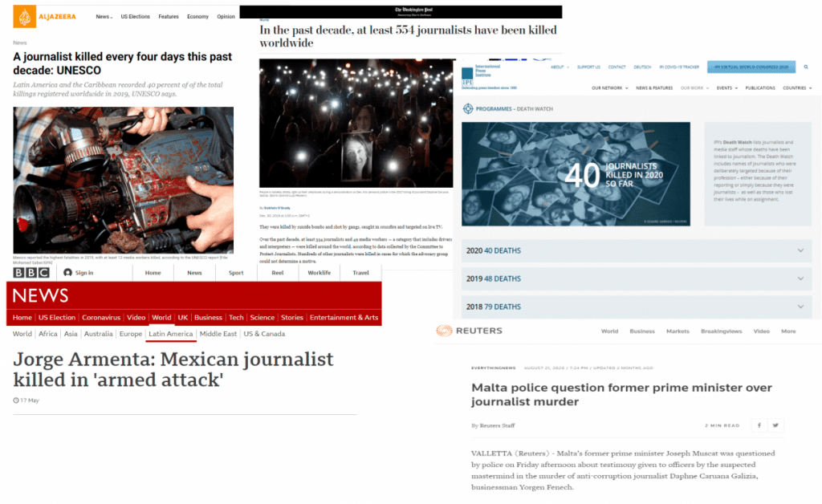Click the Al Jazeera logo icon
Image resolution: width=822 pixels, height=504 pixels.
coord(25,17)
